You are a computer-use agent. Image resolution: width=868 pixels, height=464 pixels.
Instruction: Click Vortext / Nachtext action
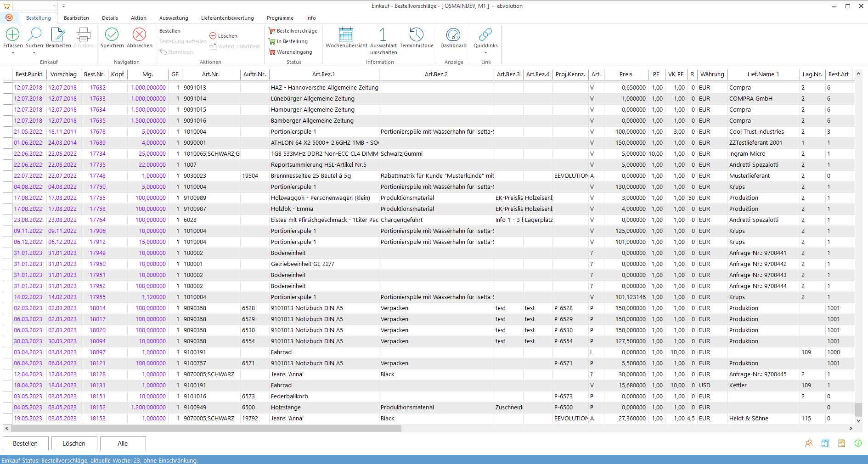point(235,46)
